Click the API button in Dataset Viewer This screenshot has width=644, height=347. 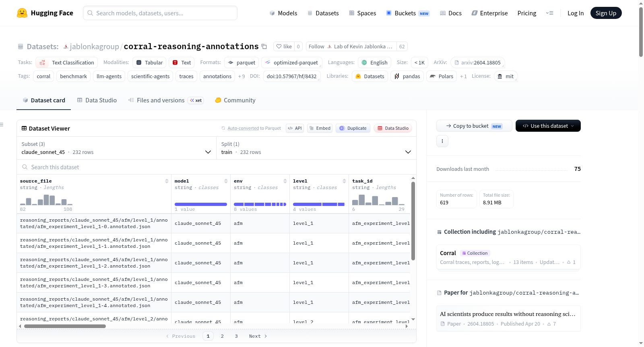point(295,128)
